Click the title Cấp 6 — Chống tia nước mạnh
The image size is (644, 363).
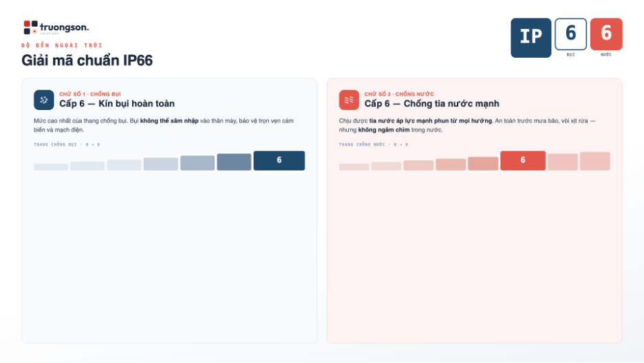[432, 103]
